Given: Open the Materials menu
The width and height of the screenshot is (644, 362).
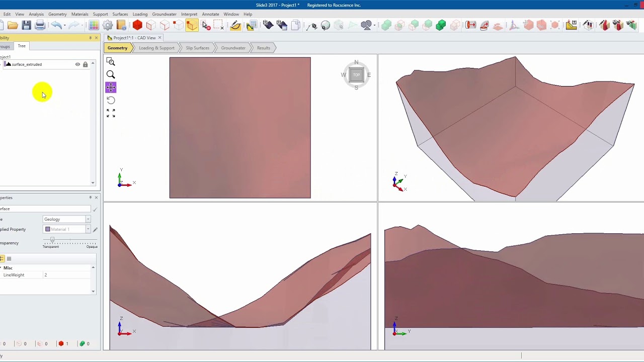Looking at the screenshot, I should pos(79,14).
